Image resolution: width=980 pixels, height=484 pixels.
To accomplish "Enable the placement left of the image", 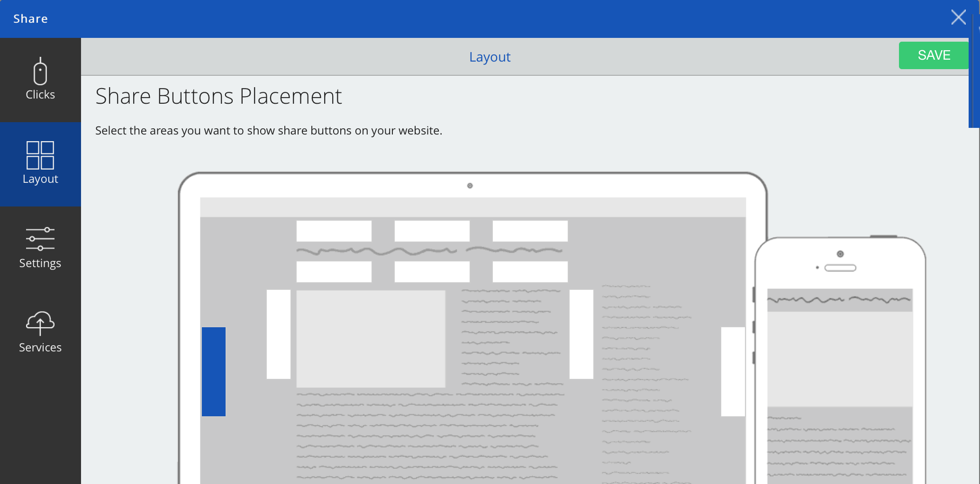I will coord(279,334).
